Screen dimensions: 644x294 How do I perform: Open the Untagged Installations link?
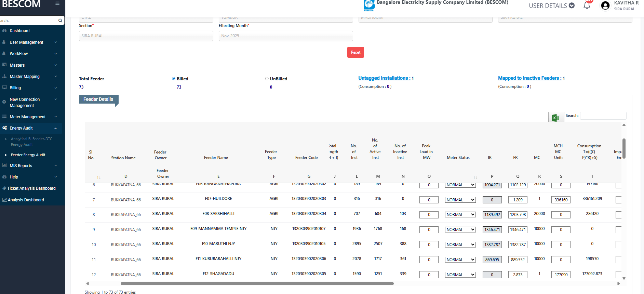(384, 78)
